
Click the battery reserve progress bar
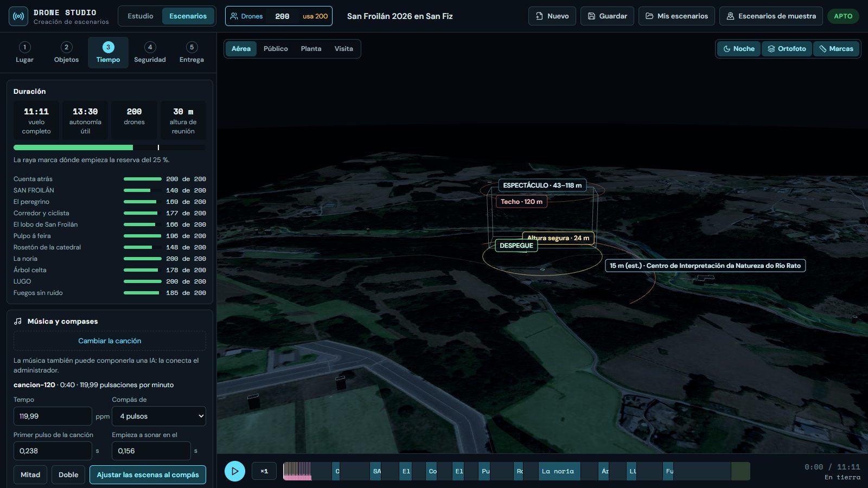click(110, 147)
